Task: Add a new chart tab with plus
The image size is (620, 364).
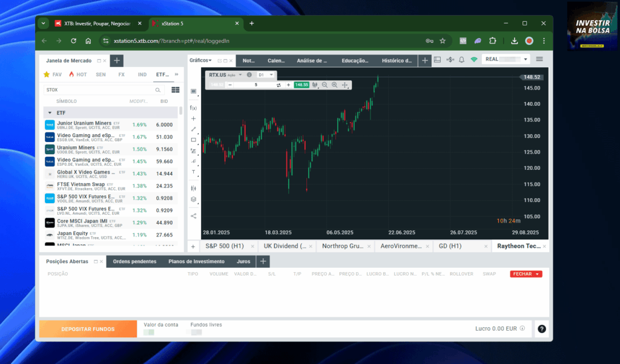Action: click(x=193, y=246)
